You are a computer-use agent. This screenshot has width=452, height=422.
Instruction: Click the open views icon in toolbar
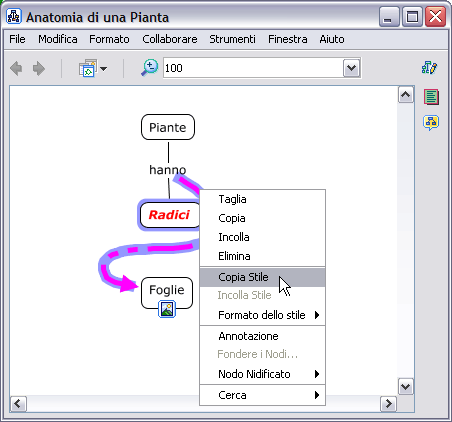(x=88, y=68)
